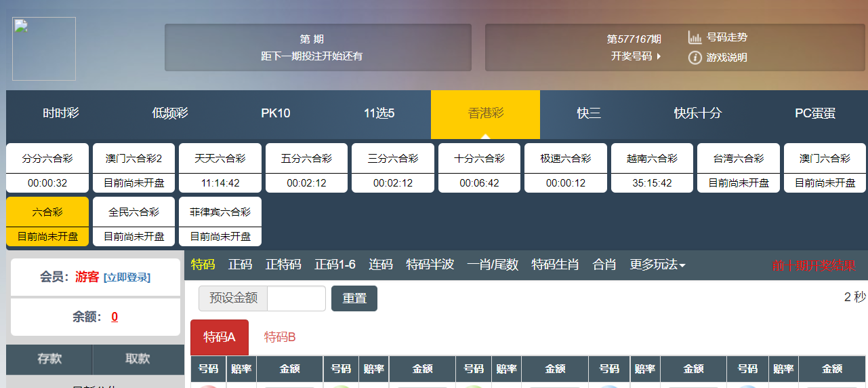Choose the 菲律宾六合彩 lottery tile
The image size is (868, 388).
[x=220, y=221]
